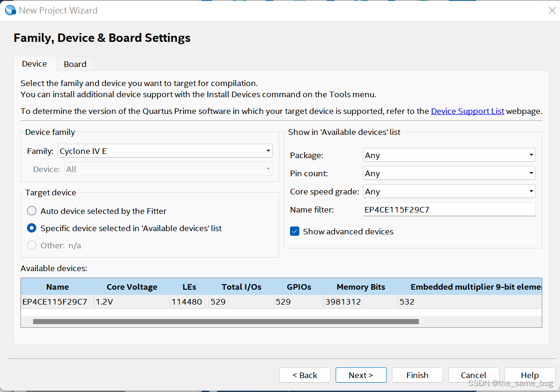Select the Device tab
The image size is (560, 392).
point(34,64)
